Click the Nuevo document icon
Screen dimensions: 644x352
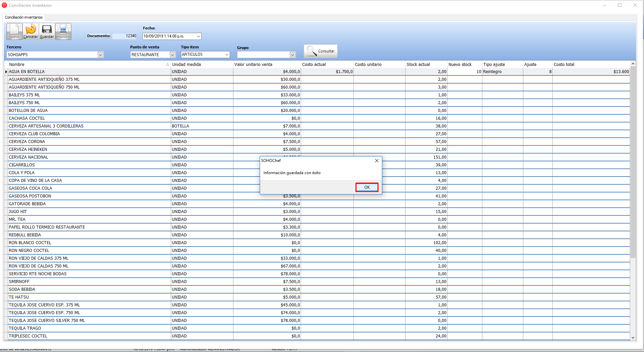14,30
